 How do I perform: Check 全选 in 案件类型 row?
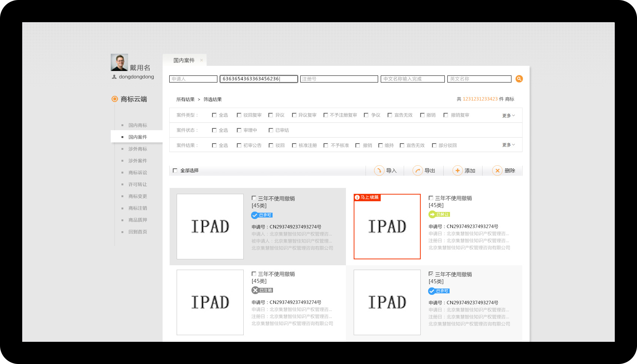[x=214, y=115]
